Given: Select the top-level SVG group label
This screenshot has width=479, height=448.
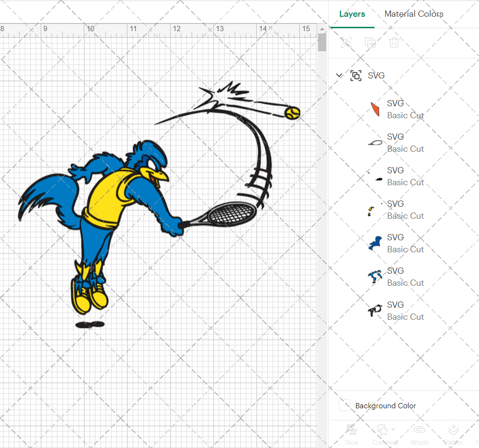Looking at the screenshot, I should point(376,75).
